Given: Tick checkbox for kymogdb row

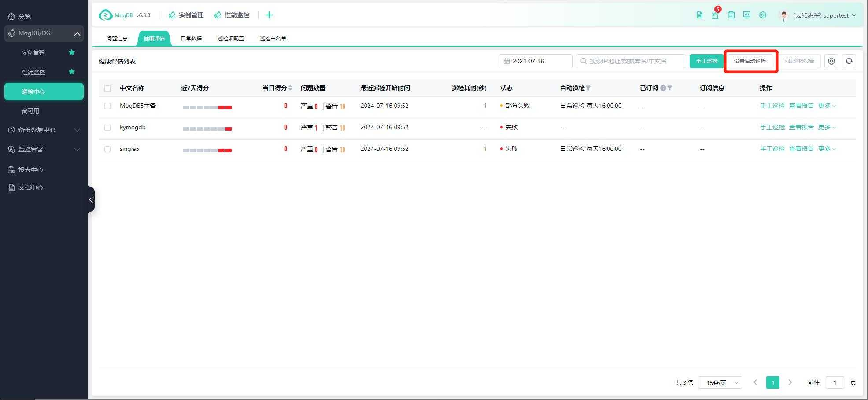Looking at the screenshot, I should coord(107,128).
